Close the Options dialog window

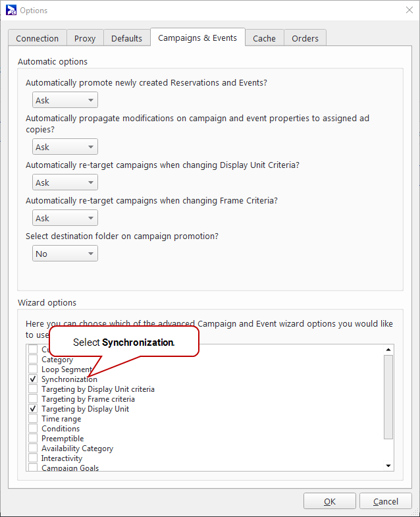coord(407,11)
